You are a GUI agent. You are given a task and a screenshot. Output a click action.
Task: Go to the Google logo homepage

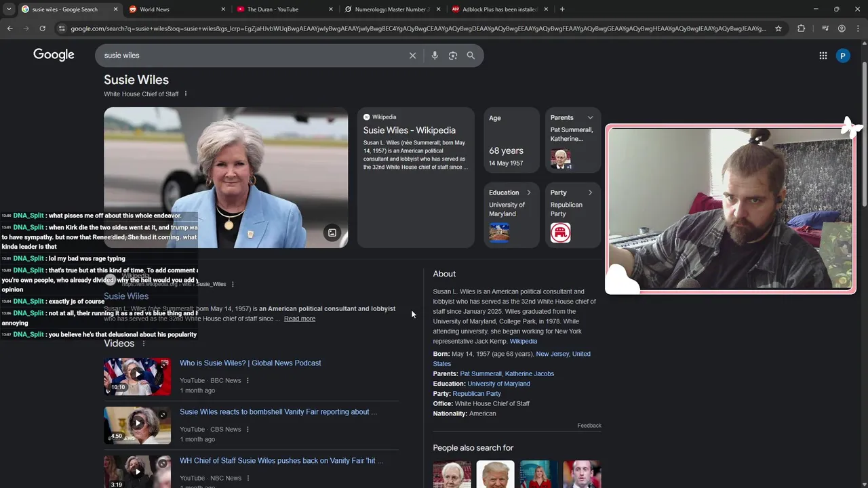coord(54,55)
